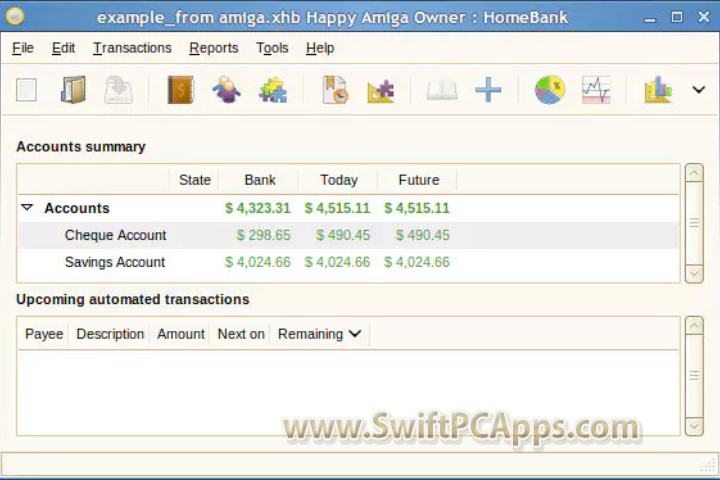The width and height of the screenshot is (720, 480).
Task: Close the HomeBank window
Action: click(703, 17)
